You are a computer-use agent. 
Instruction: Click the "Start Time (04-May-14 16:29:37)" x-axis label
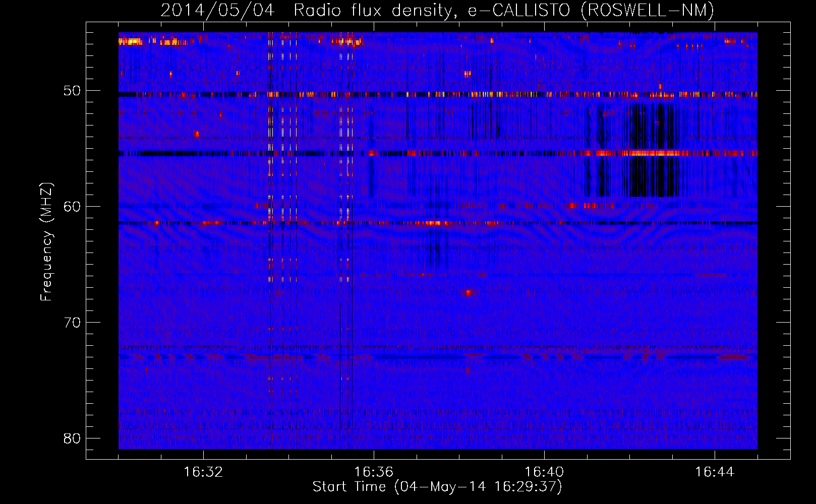pos(437,487)
